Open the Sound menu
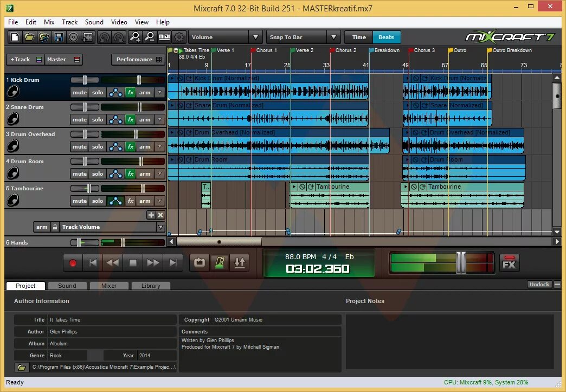Image resolution: width=566 pixels, height=392 pixels. coord(94,22)
